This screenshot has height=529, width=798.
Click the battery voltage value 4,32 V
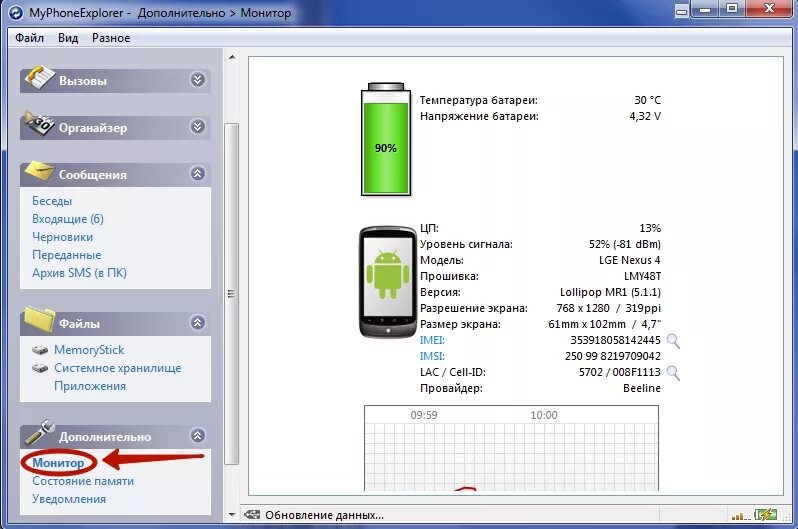(645, 117)
